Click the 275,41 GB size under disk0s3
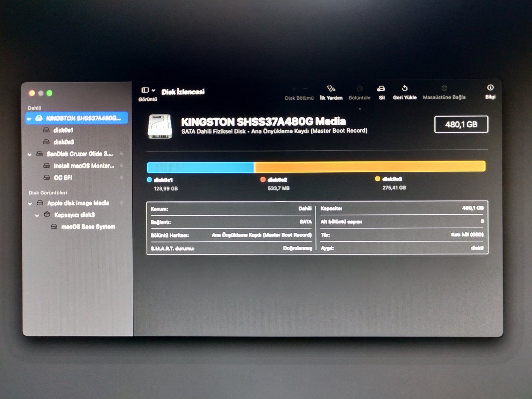This screenshot has width=532, height=399. click(394, 188)
